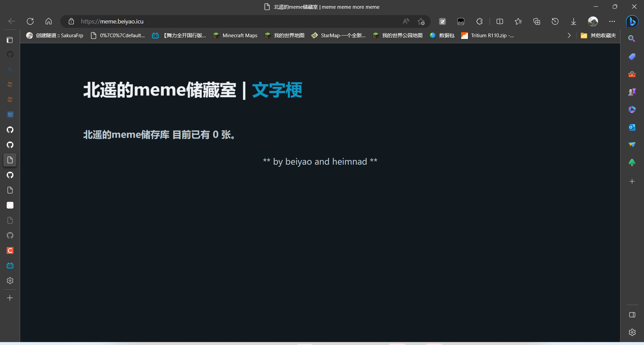Open the Microsoft 365 icon in sidebar
The width and height of the screenshot is (644, 345).
click(632, 109)
